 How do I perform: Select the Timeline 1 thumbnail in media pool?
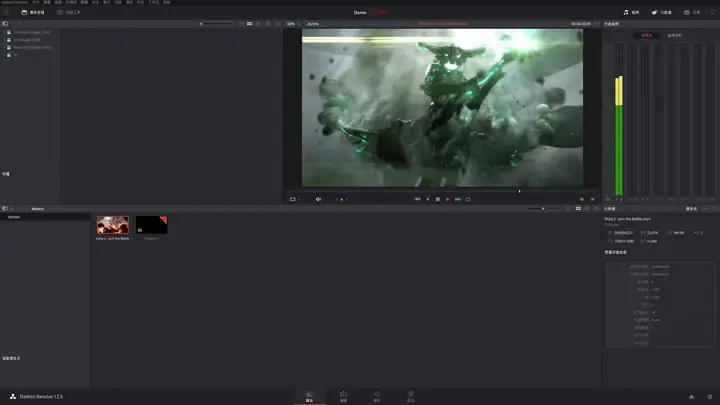[x=152, y=225]
